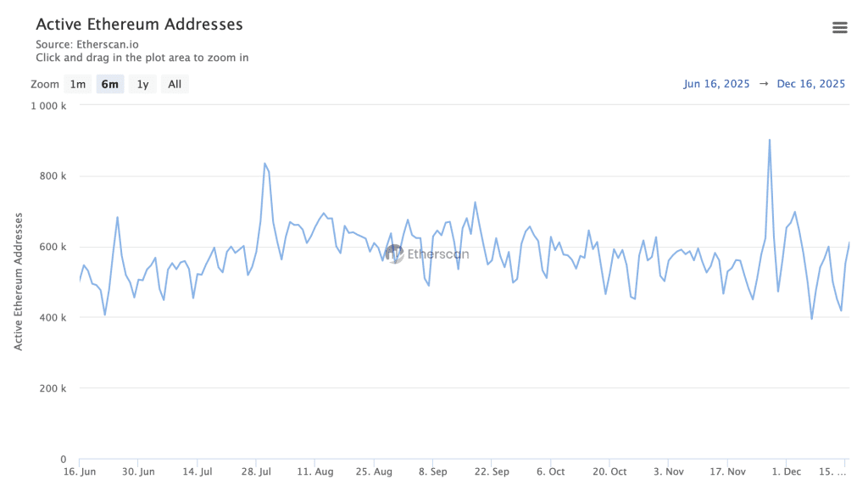
Task: Select the 6m zoom range
Action: click(x=109, y=84)
